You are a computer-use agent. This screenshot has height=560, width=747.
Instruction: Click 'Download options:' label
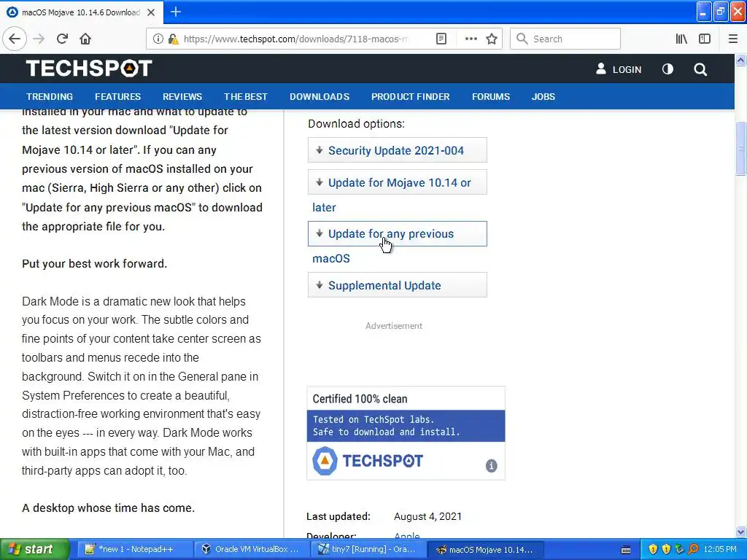coord(356,124)
